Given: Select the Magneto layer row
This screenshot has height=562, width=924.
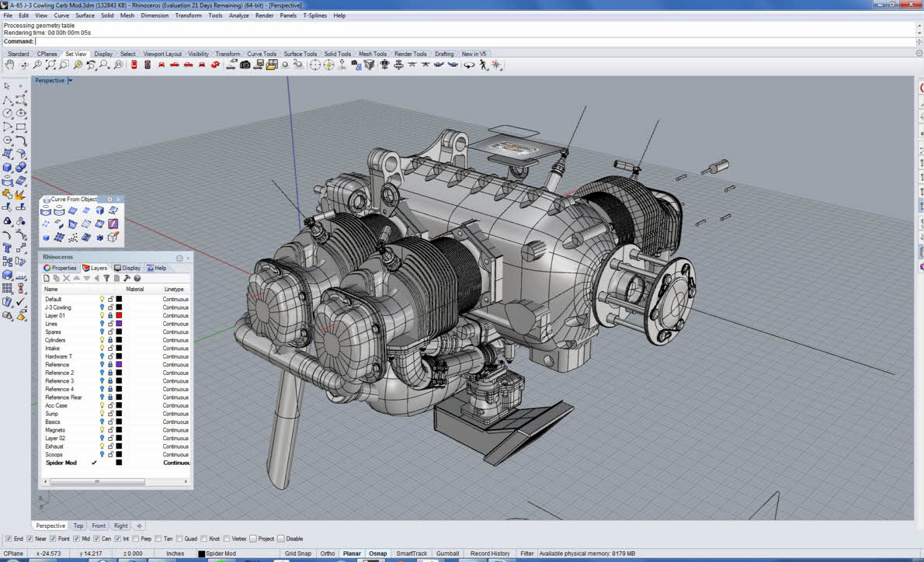Looking at the screenshot, I should 116,430.
